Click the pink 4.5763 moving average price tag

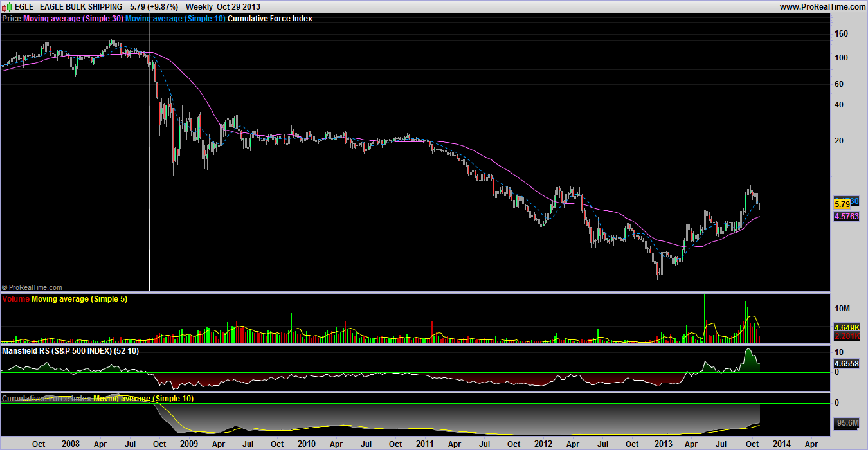tap(846, 217)
